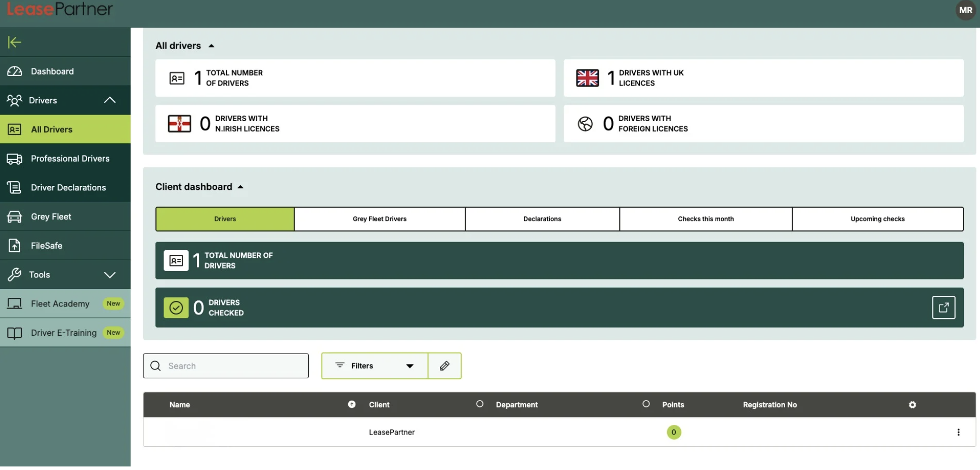Click the LeasePartner client cell
980x470 pixels.
(x=392, y=432)
